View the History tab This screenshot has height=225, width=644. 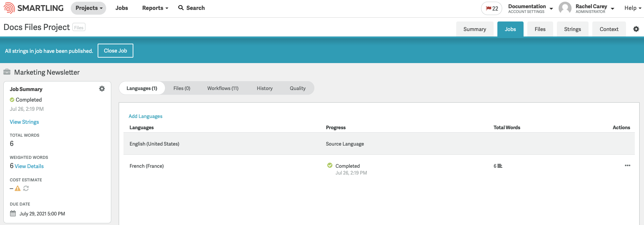(265, 88)
